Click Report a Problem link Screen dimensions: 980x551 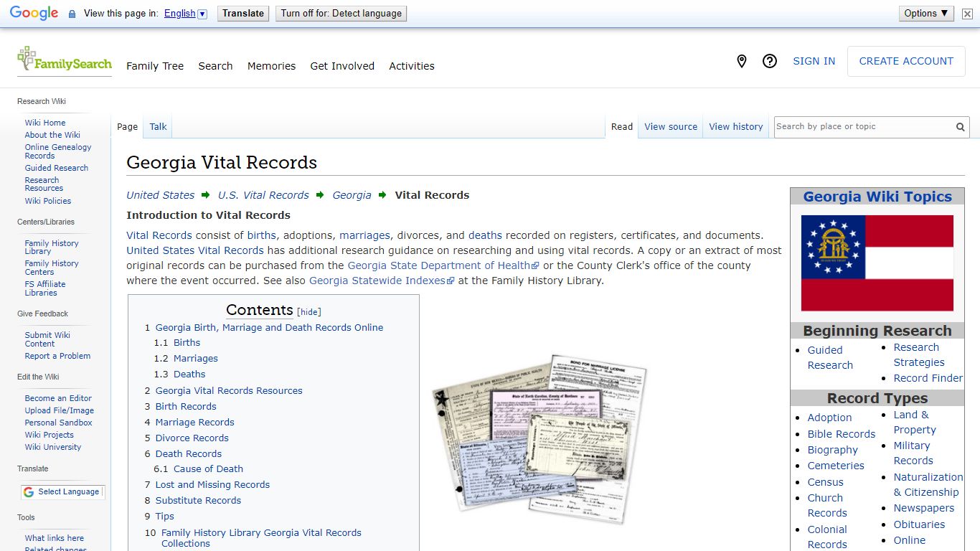pyautogui.click(x=57, y=356)
